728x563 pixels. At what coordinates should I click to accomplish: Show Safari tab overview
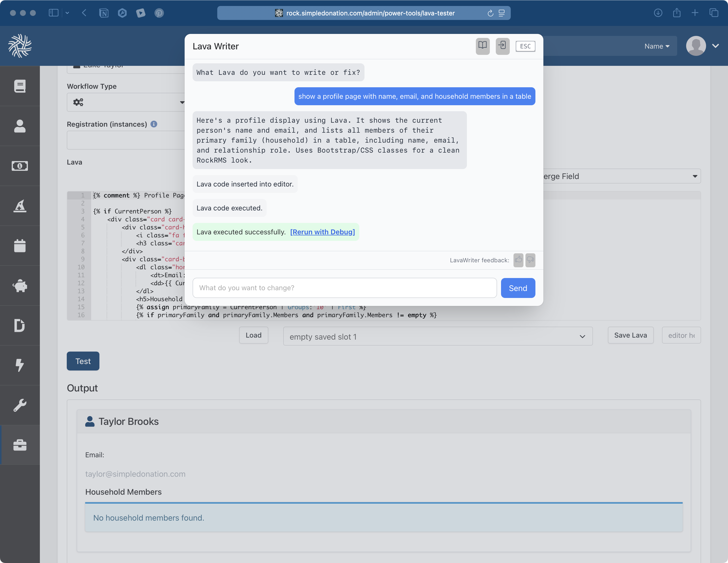click(x=714, y=13)
